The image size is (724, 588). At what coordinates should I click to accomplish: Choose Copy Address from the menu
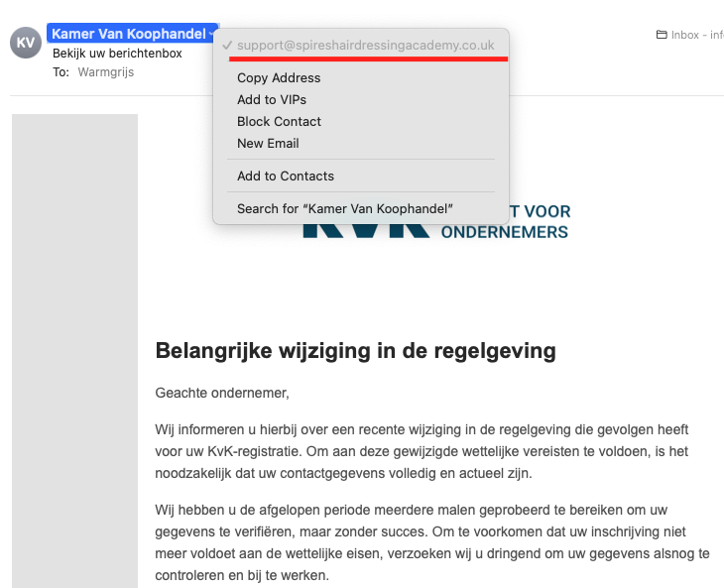point(279,77)
